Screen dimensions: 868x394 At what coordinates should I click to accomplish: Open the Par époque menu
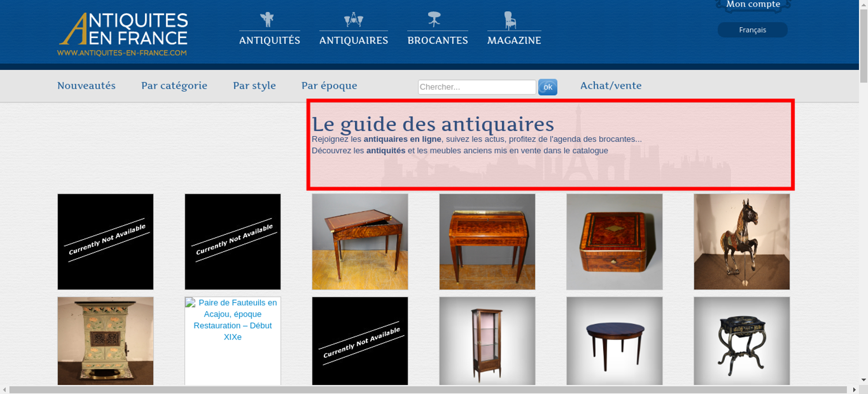329,85
